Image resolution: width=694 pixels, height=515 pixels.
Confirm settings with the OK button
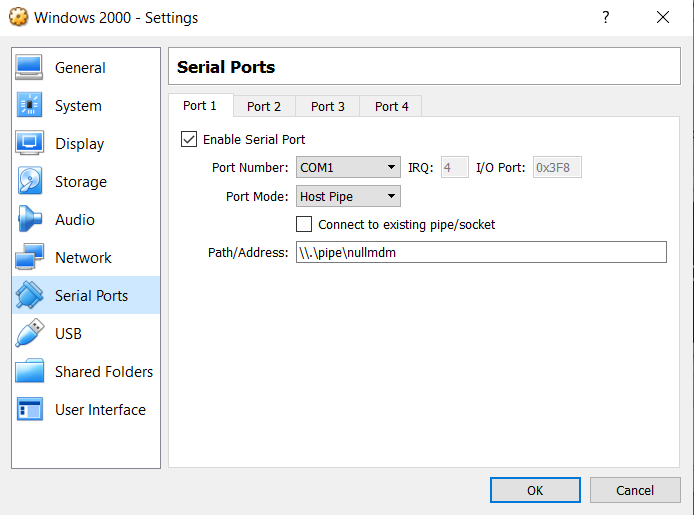click(535, 490)
